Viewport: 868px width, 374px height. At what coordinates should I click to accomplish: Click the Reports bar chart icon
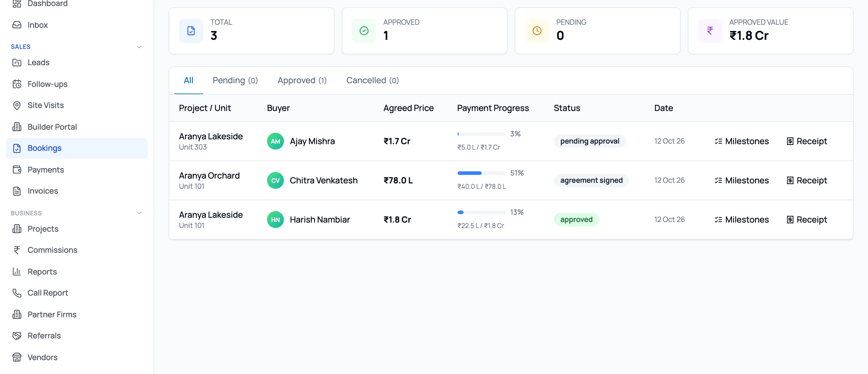click(17, 271)
